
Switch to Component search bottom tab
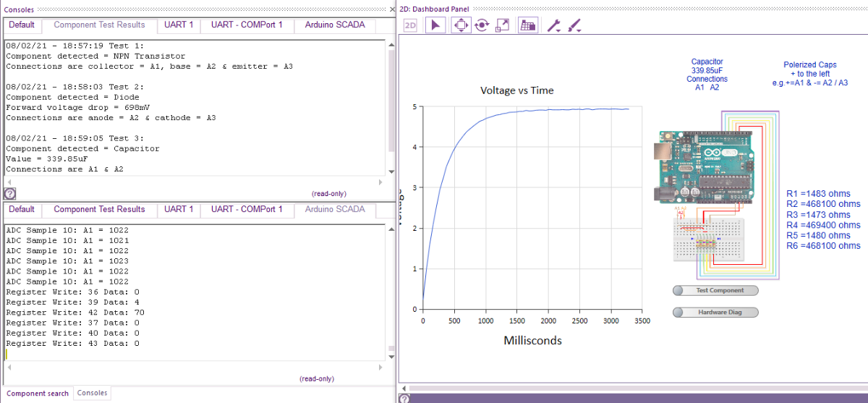pyautogui.click(x=38, y=394)
